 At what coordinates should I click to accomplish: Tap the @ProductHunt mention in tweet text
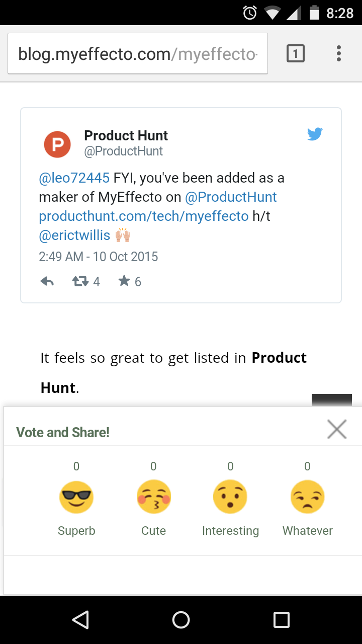(231, 197)
